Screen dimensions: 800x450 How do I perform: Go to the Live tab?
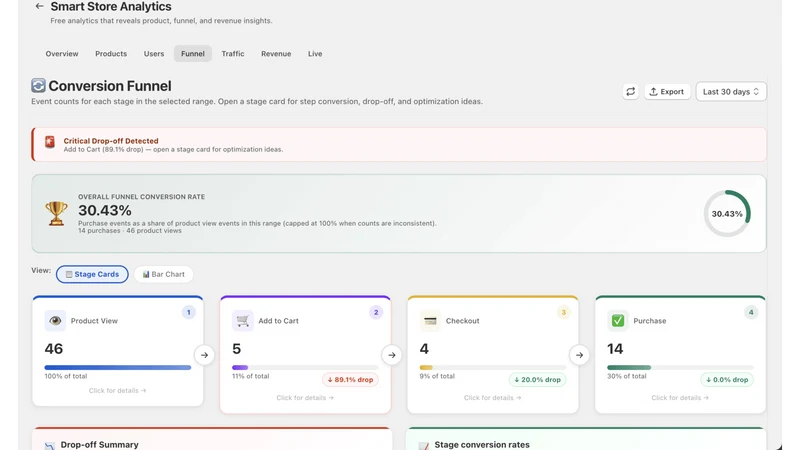tap(315, 54)
